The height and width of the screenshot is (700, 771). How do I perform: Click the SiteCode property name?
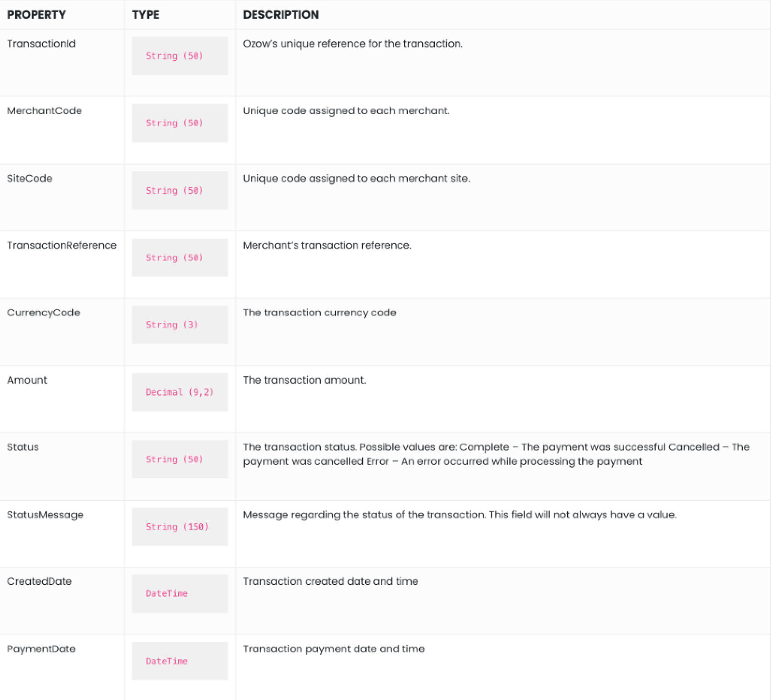tap(29, 178)
